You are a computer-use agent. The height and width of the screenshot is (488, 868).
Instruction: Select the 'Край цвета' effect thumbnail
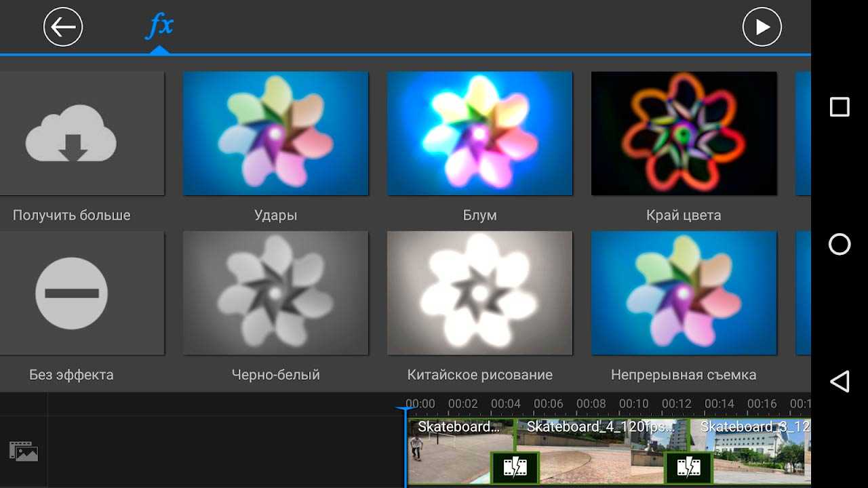pyautogui.click(x=684, y=134)
